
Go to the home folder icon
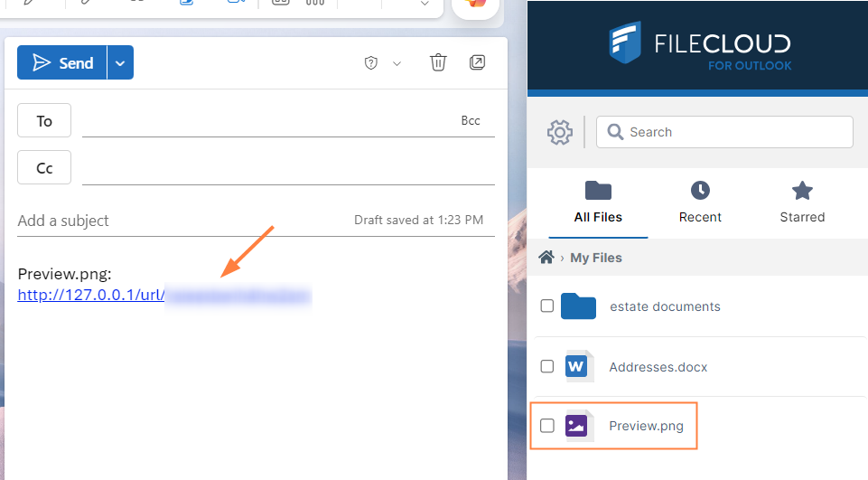pyautogui.click(x=546, y=258)
